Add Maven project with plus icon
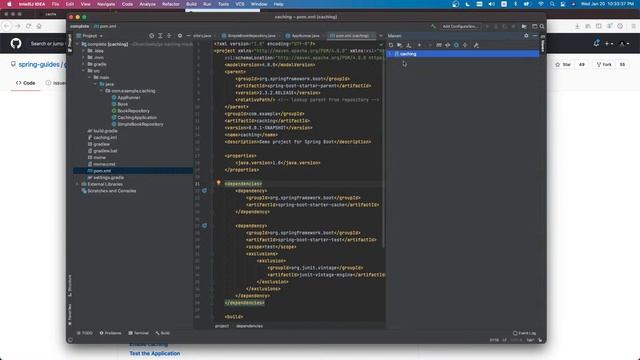Image resolution: width=640 pixels, height=360 pixels. point(419,45)
